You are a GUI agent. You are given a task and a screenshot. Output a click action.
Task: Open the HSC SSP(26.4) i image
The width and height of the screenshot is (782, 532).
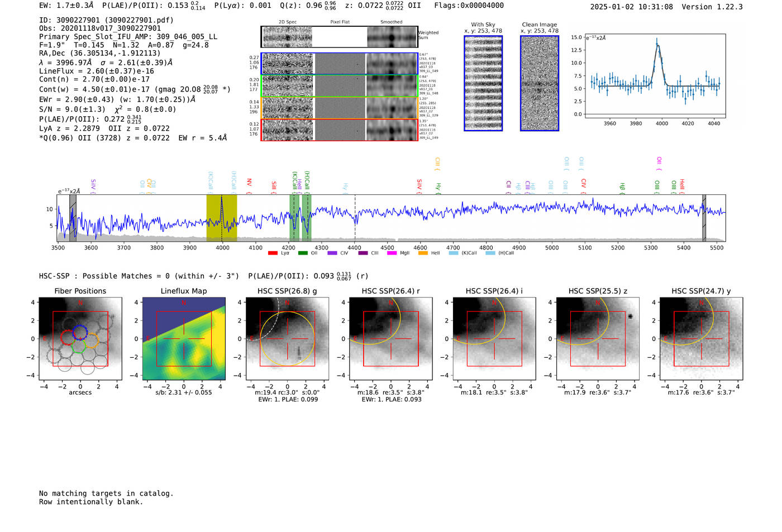coord(494,338)
